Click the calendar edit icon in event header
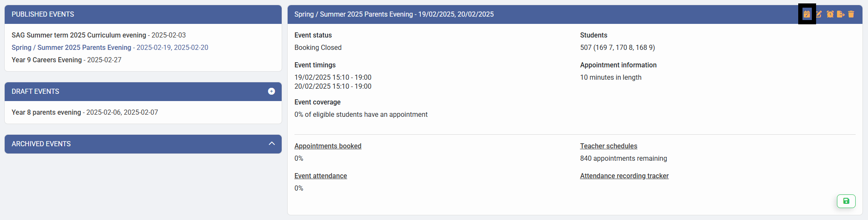The width and height of the screenshot is (868, 220). click(807, 14)
